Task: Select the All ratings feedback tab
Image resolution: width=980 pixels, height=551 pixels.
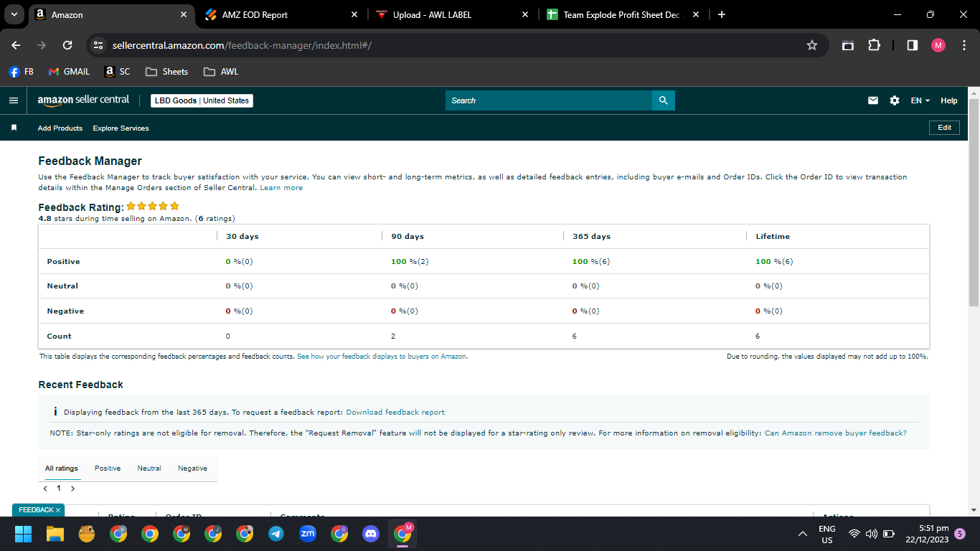Action: click(62, 468)
